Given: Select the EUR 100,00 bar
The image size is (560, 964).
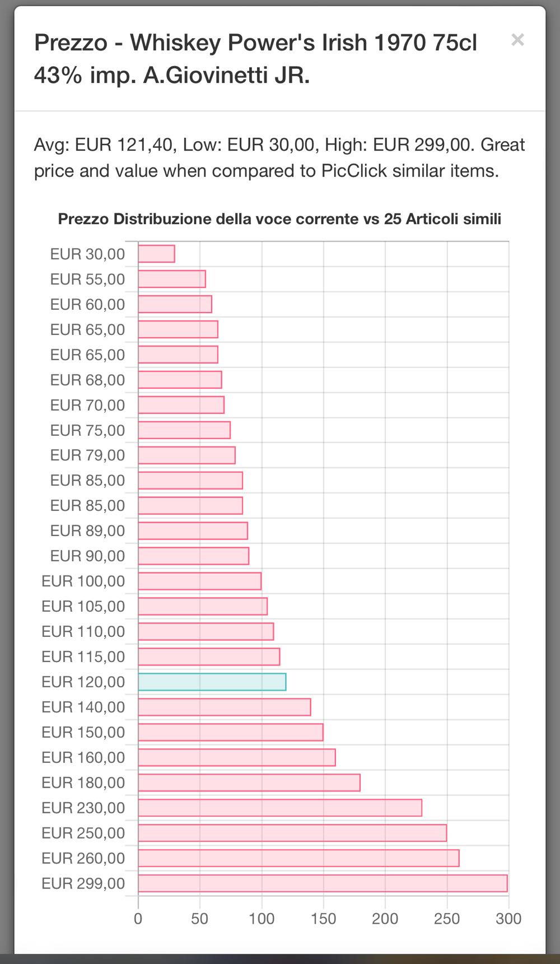Looking at the screenshot, I should click(200, 581).
